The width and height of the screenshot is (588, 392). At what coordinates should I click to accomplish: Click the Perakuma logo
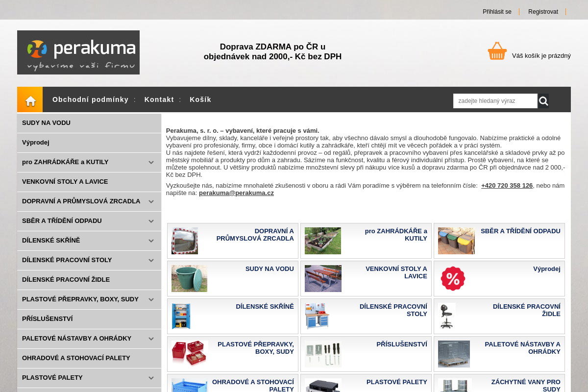pos(78,52)
